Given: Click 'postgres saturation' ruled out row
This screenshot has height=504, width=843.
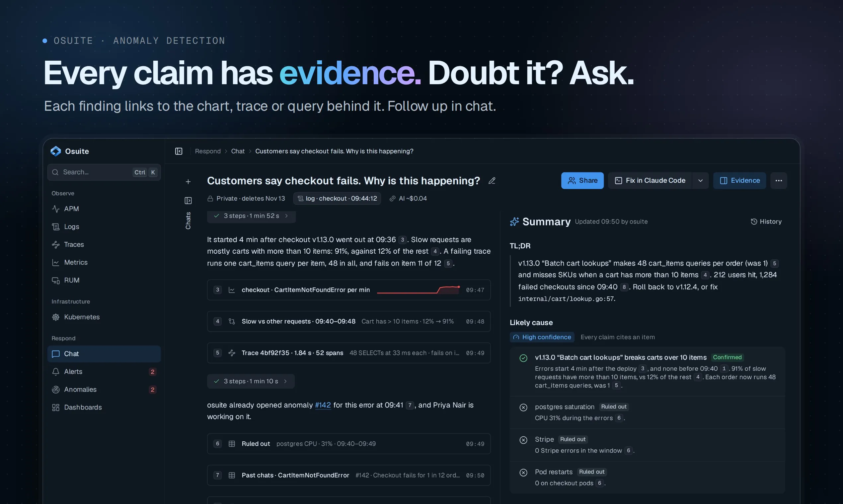Looking at the screenshot, I should pyautogui.click(x=647, y=412).
